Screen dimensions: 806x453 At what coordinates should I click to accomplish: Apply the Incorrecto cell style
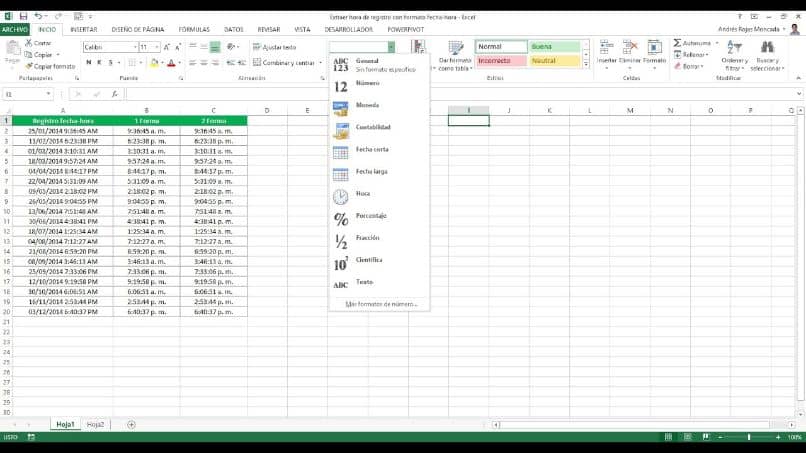click(501, 61)
